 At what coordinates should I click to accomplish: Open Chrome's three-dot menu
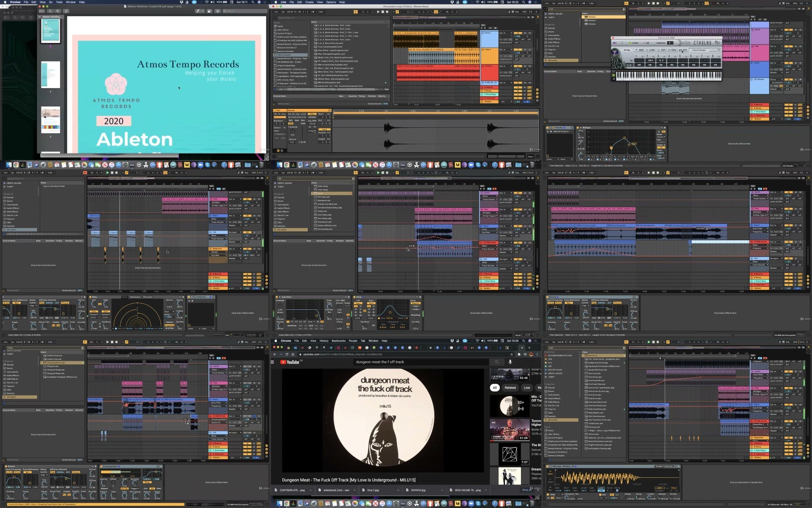(x=538, y=354)
